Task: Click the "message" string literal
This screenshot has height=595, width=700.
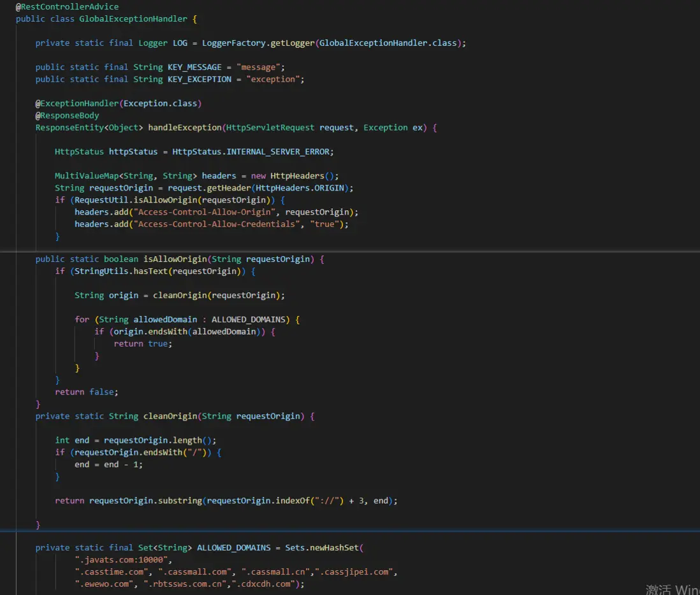Action: pyautogui.click(x=258, y=67)
